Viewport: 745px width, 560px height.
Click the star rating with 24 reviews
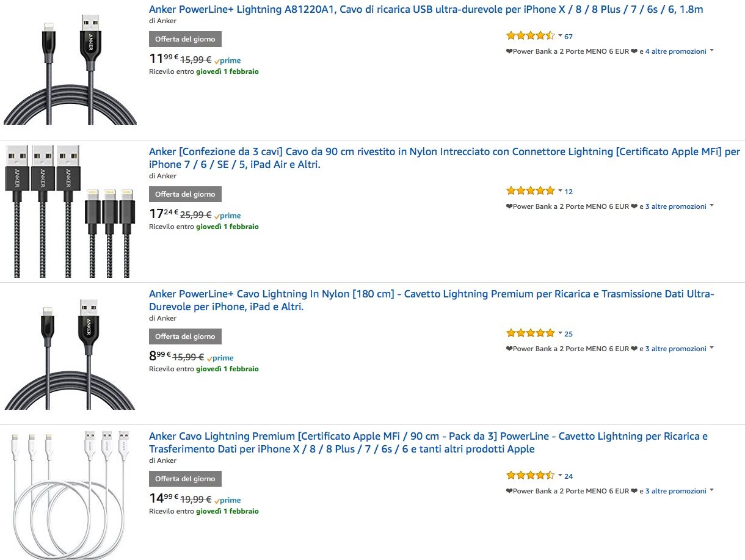[530, 476]
